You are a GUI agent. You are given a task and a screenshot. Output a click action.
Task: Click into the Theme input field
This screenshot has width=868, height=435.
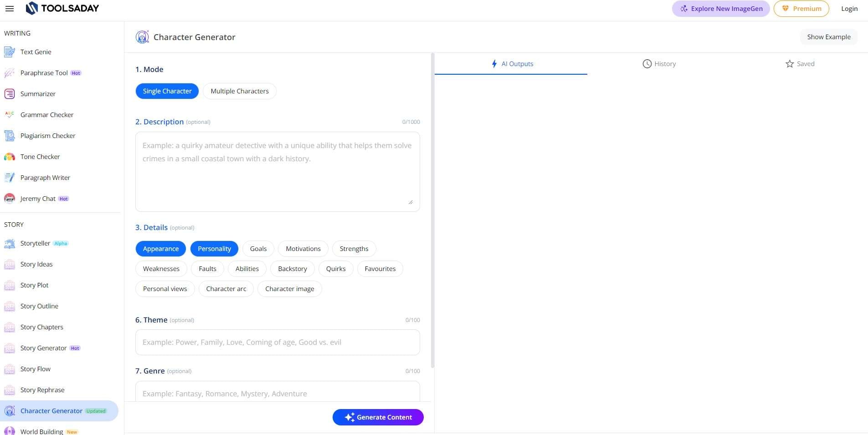point(277,343)
